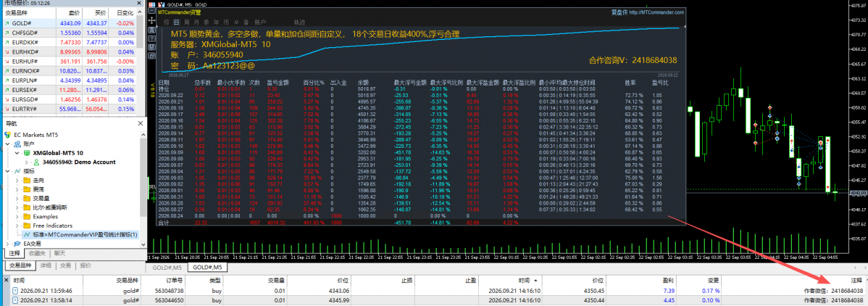Open the 账户 tab in MTCommander panel
868x306 pixels.
coord(259,22)
